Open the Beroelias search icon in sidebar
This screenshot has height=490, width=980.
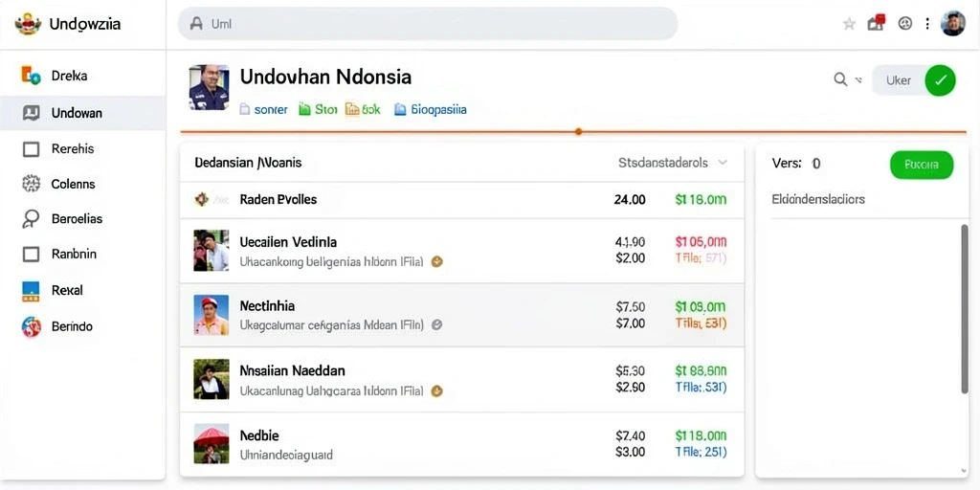(x=30, y=219)
